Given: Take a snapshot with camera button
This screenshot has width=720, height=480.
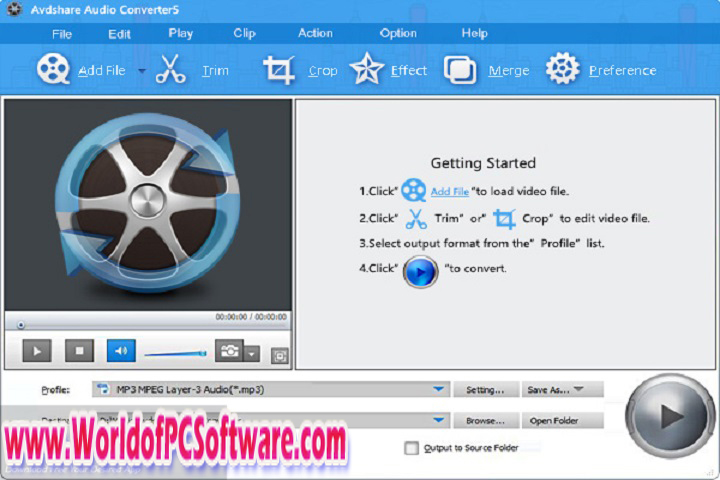Looking at the screenshot, I should (x=229, y=351).
